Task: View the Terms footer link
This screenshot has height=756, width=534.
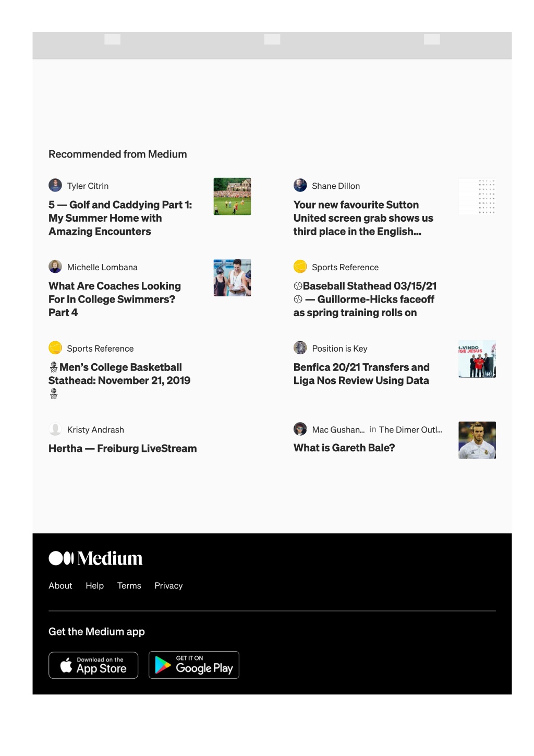Action: [x=129, y=586]
